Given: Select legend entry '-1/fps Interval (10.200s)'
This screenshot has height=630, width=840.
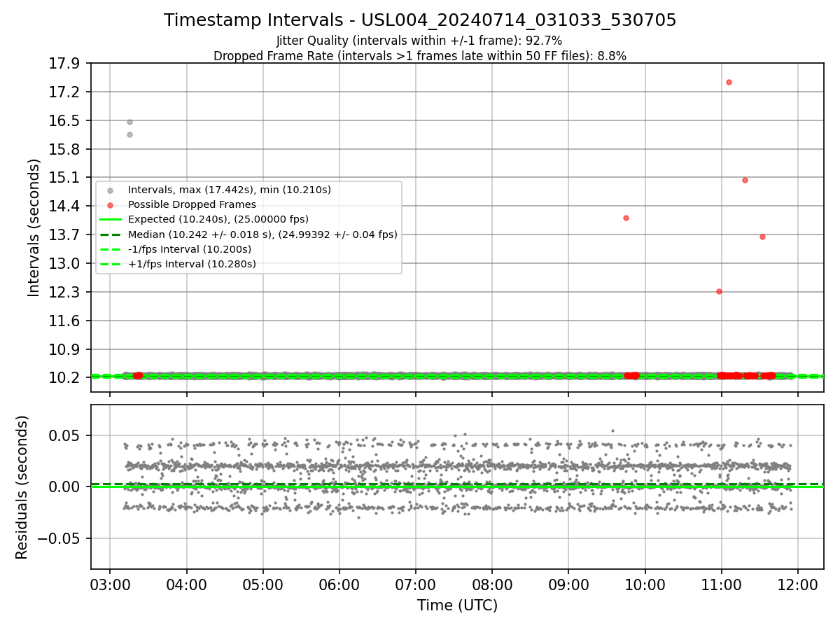Looking at the screenshot, I should [190, 249].
